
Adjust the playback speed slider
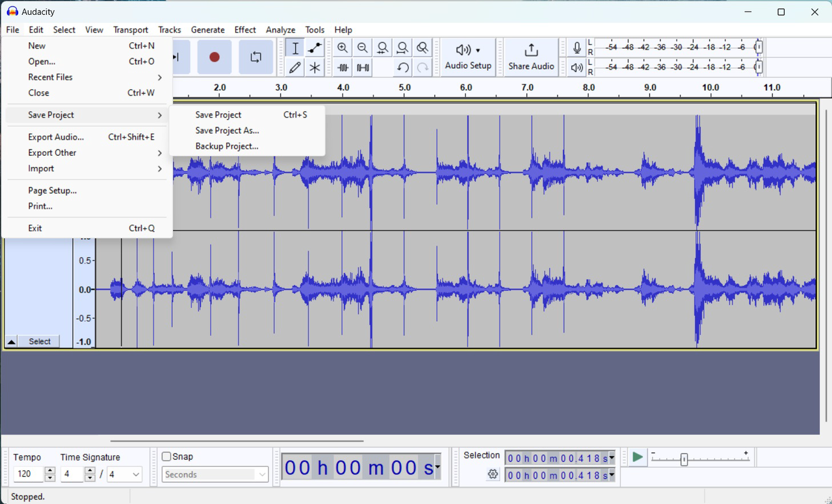[x=684, y=459]
